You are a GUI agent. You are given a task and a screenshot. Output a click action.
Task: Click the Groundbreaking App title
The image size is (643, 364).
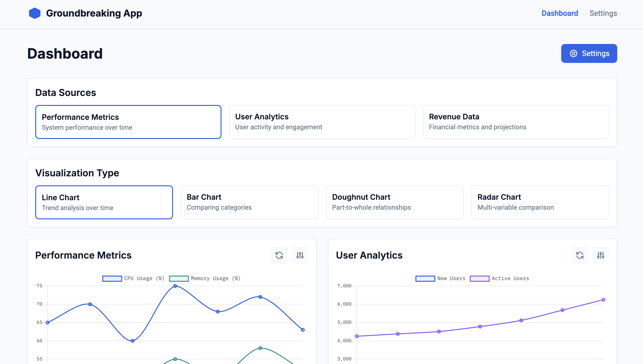[94, 13]
